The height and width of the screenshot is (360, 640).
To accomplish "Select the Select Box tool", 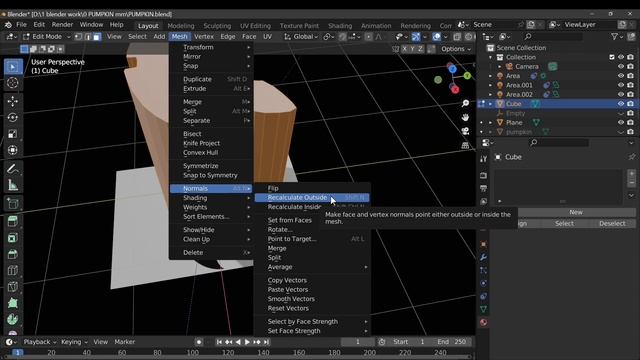I will (x=13, y=67).
